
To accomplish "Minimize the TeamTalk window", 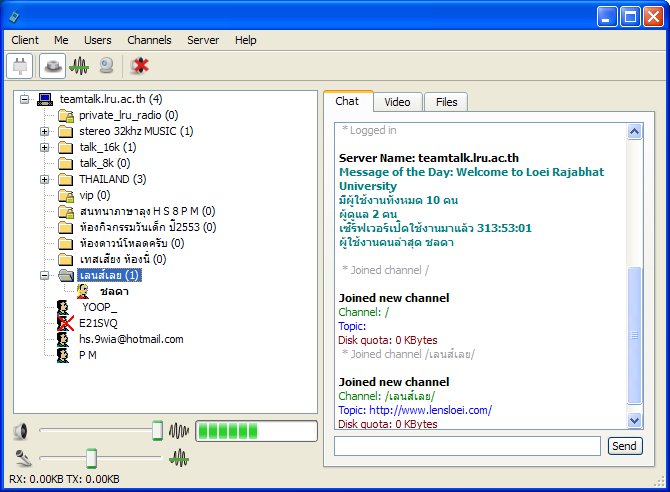I will tap(607, 17).
